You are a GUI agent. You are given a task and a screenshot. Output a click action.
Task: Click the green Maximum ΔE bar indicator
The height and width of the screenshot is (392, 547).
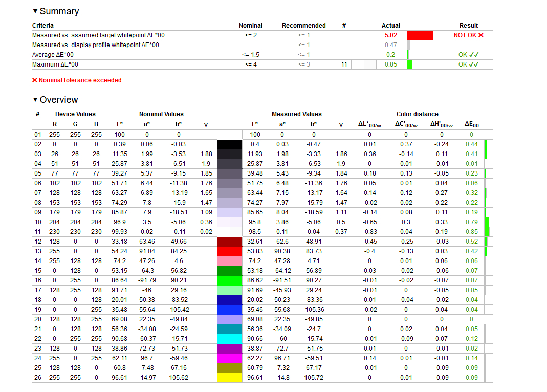409,64
